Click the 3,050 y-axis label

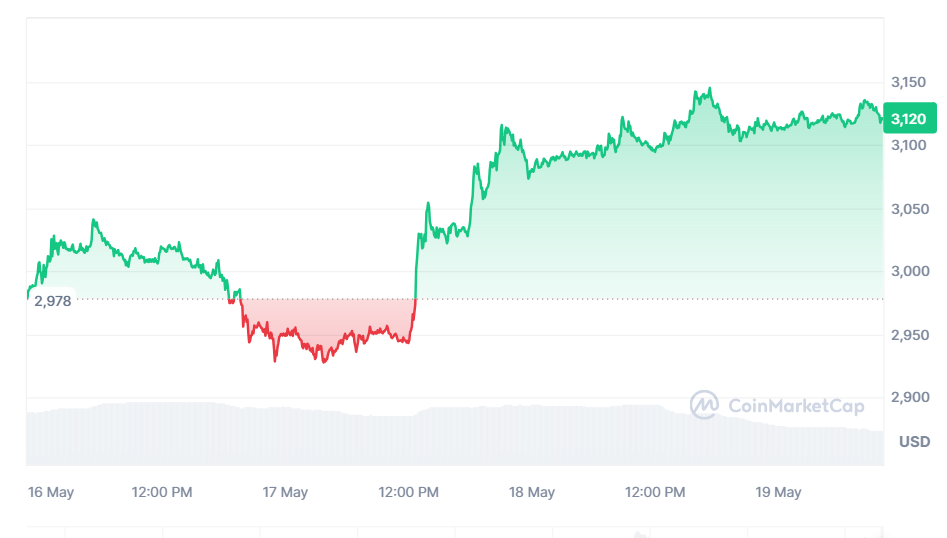910,209
